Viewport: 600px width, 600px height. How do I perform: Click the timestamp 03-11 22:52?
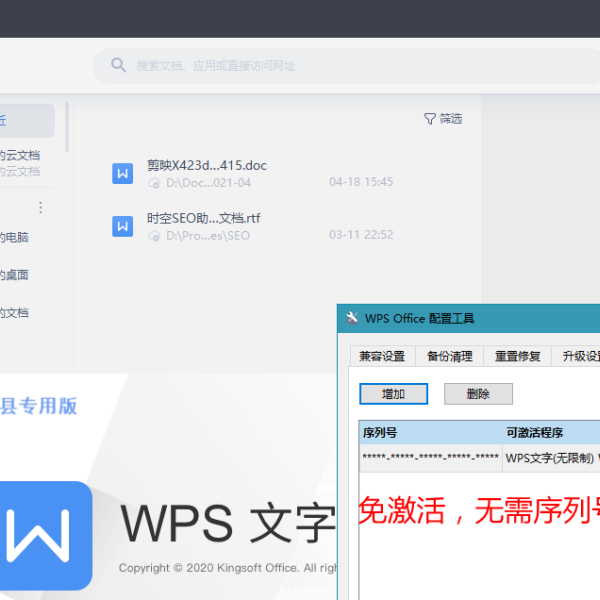click(x=361, y=235)
